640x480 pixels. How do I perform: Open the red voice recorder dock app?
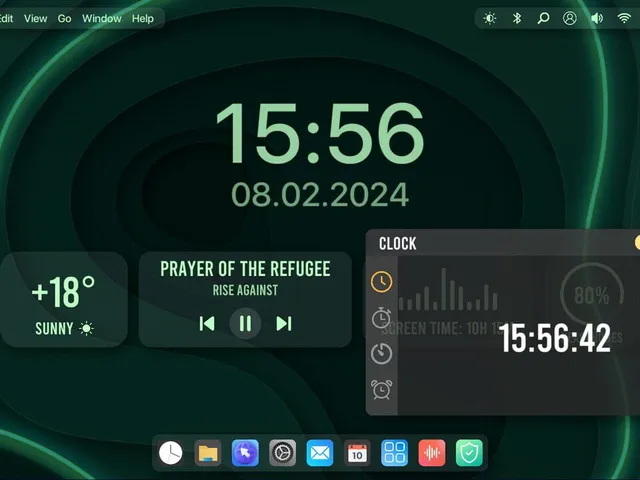[x=432, y=453]
